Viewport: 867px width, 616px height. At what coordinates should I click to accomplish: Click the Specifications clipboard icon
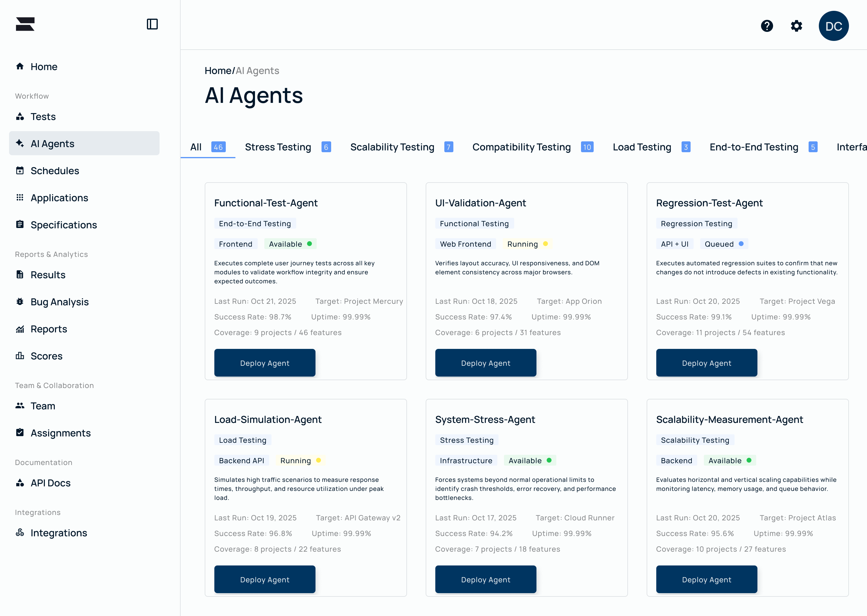pos(20,225)
